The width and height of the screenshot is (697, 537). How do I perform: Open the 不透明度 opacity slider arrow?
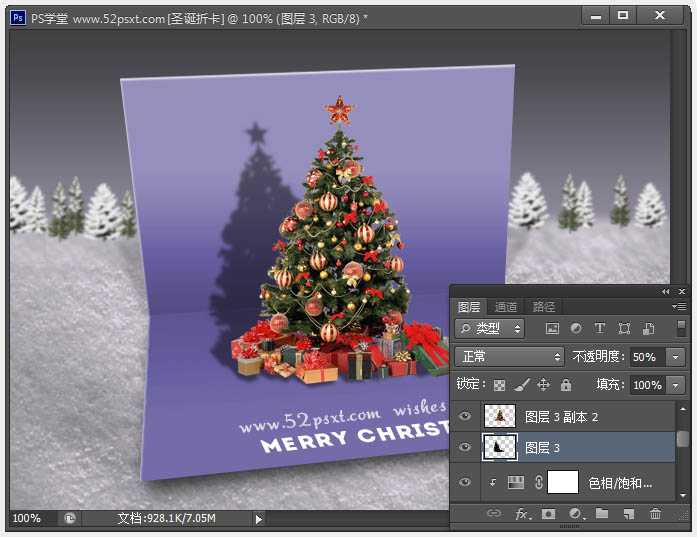coord(676,357)
